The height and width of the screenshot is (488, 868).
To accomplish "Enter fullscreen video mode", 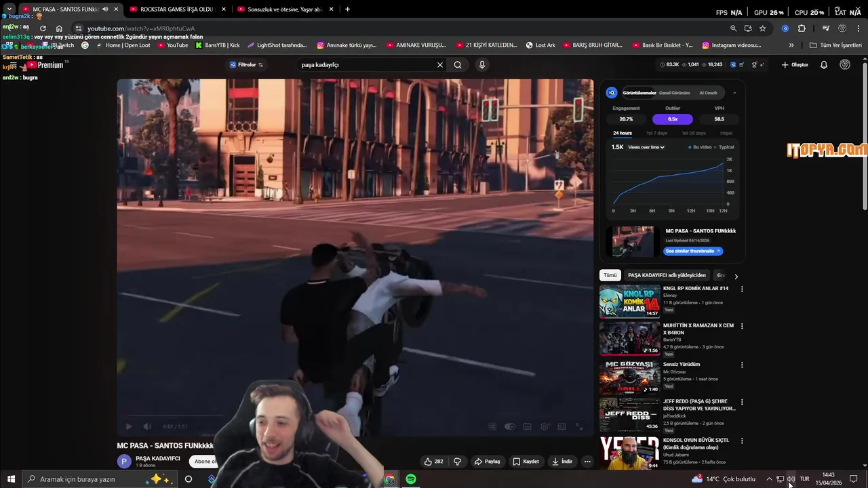I will pyautogui.click(x=579, y=426).
